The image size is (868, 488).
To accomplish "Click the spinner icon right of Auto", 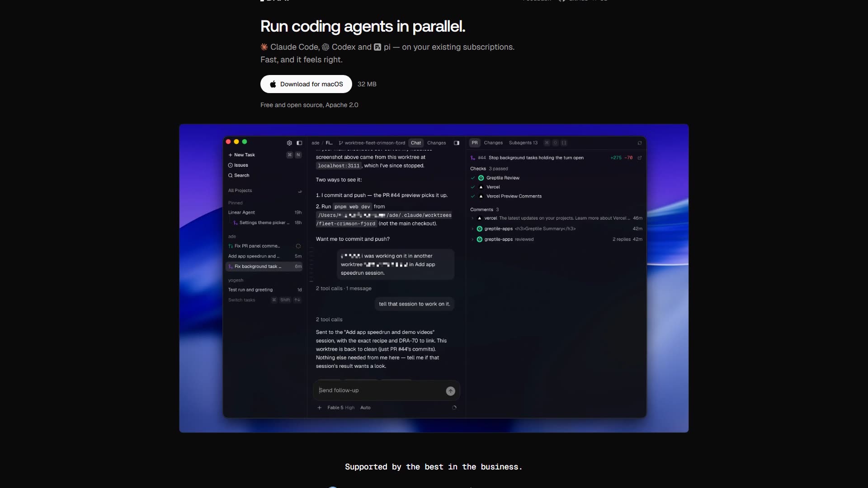I will [454, 408].
